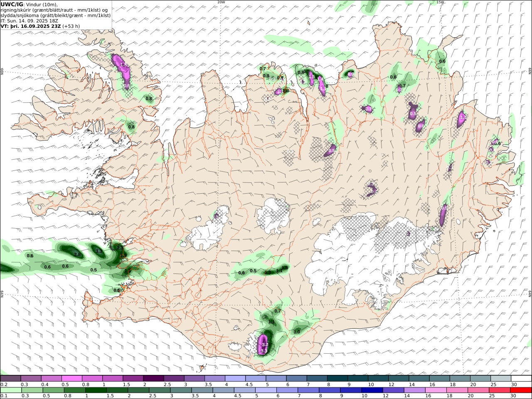532x399 pixels.
Task: Click the 20W longitude label
Action: [221, 2]
